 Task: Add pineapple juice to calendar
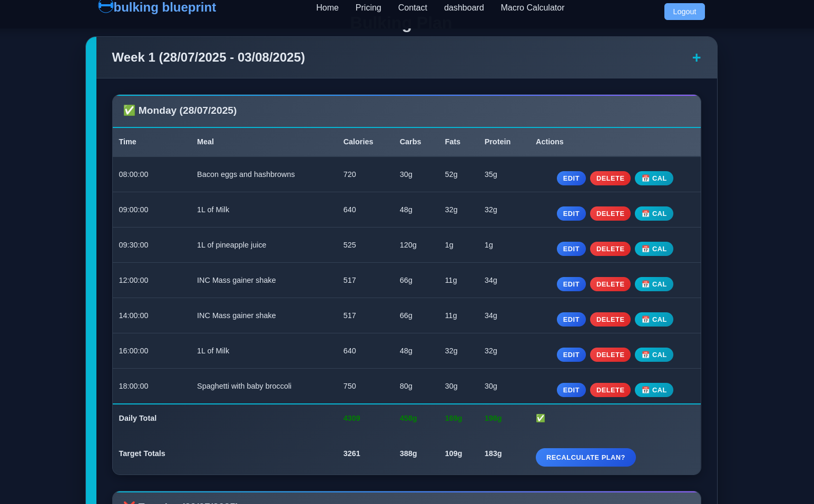coord(653,249)
